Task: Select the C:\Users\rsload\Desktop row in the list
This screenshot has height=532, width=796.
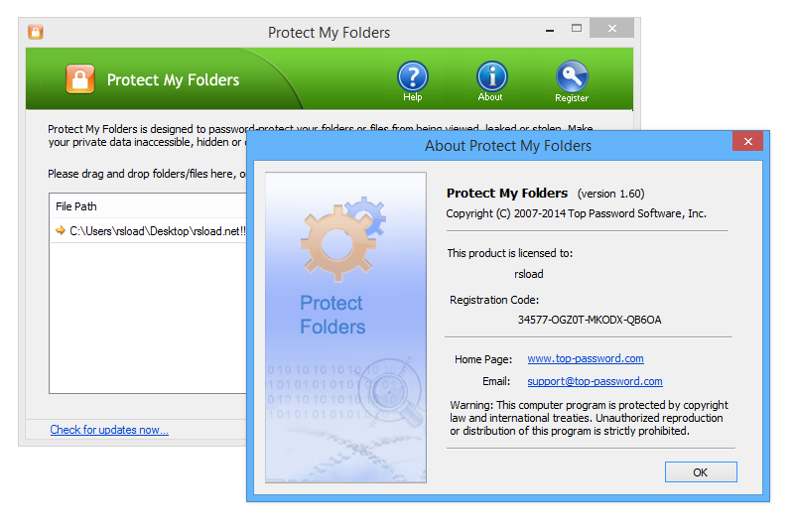Action: point(148,231)
